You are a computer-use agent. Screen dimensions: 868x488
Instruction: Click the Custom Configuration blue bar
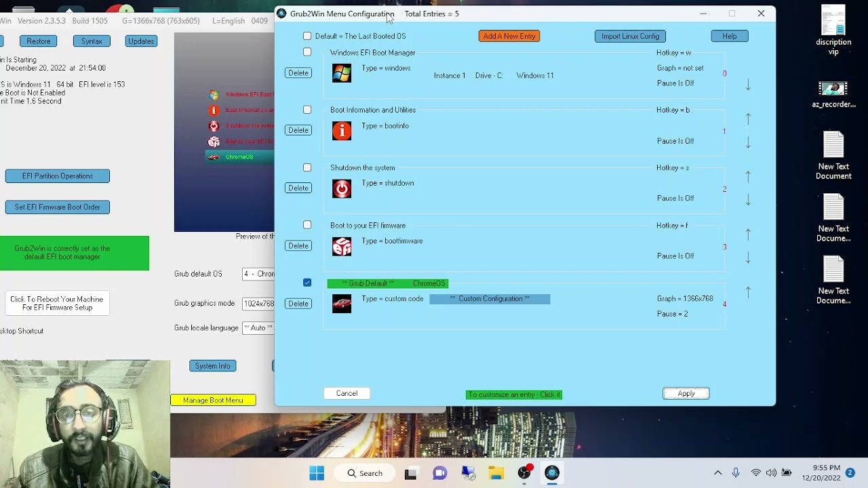[490, 299]
